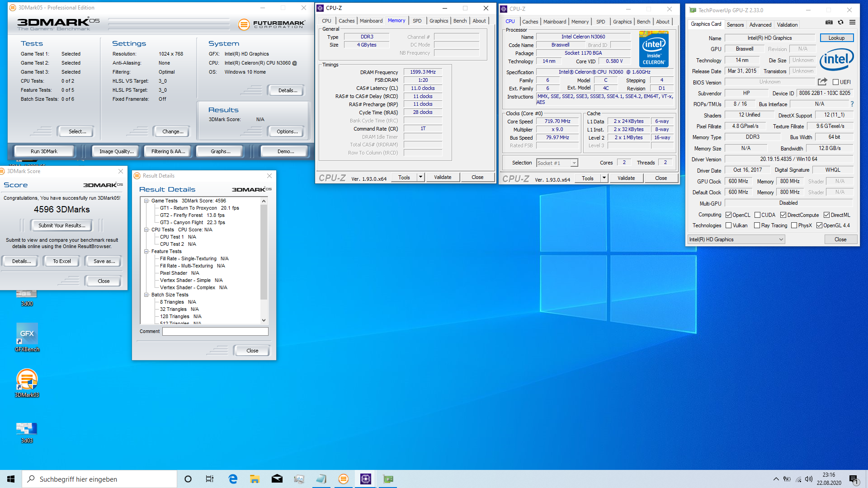The image size is (868, 488).
Task: Click the taskbar search box
Action: pos(99,479)
